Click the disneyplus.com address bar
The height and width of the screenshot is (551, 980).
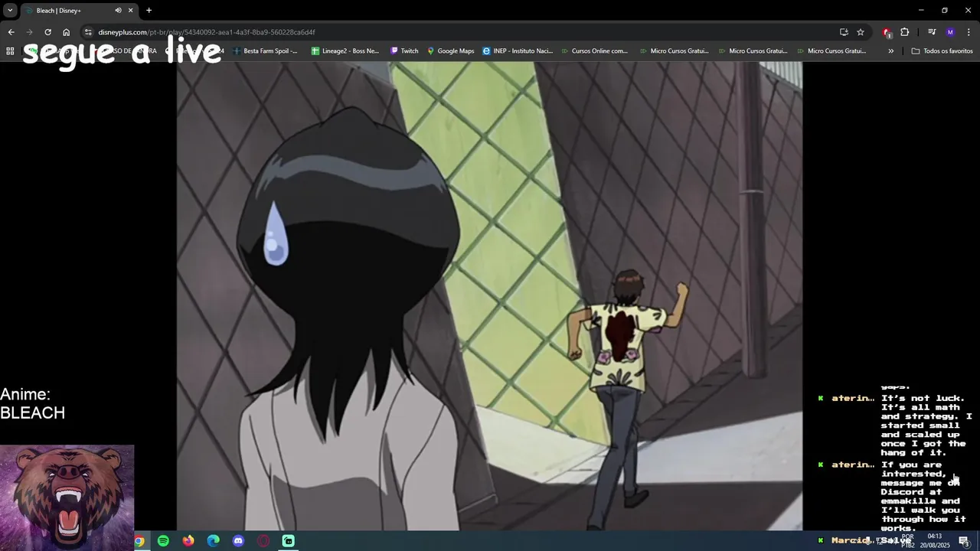tap(459, 32)
